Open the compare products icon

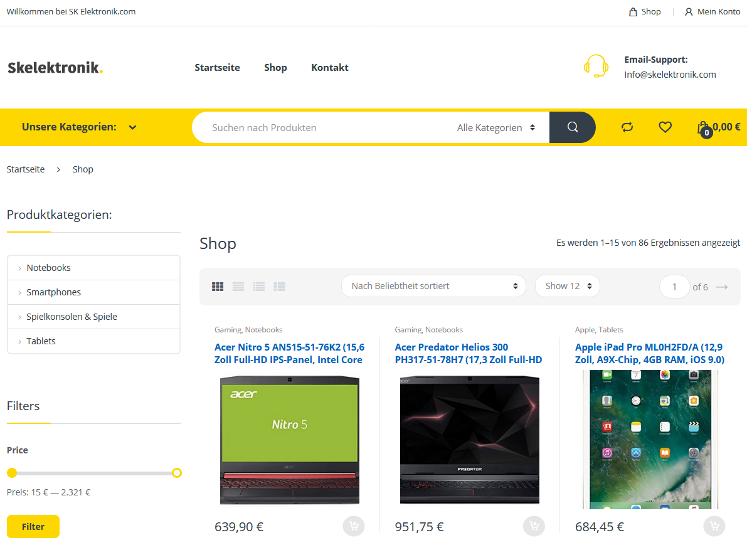coord(627,127)
